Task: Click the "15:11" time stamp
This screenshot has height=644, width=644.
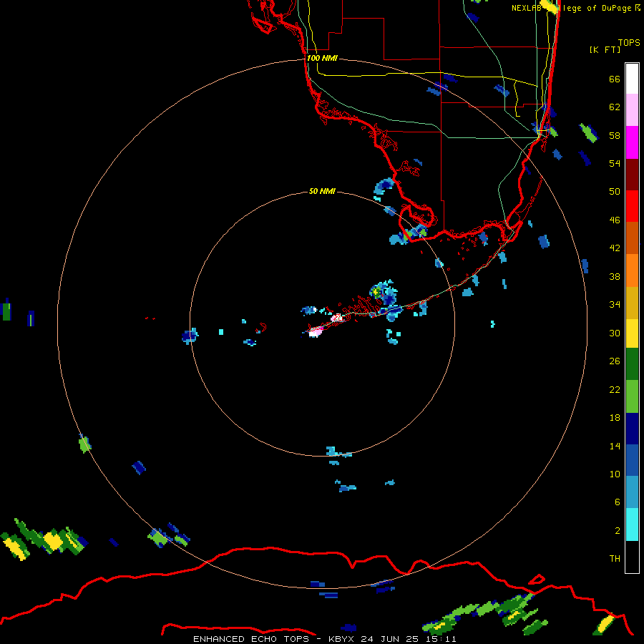Action: (441, 639)
